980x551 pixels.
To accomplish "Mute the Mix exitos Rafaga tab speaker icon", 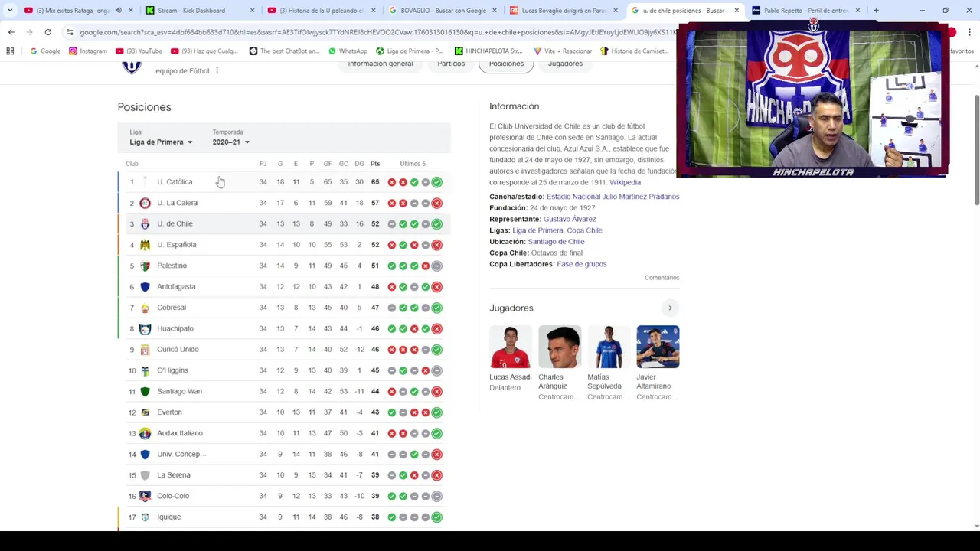I will pyautogui.click(x=118, y=11).
